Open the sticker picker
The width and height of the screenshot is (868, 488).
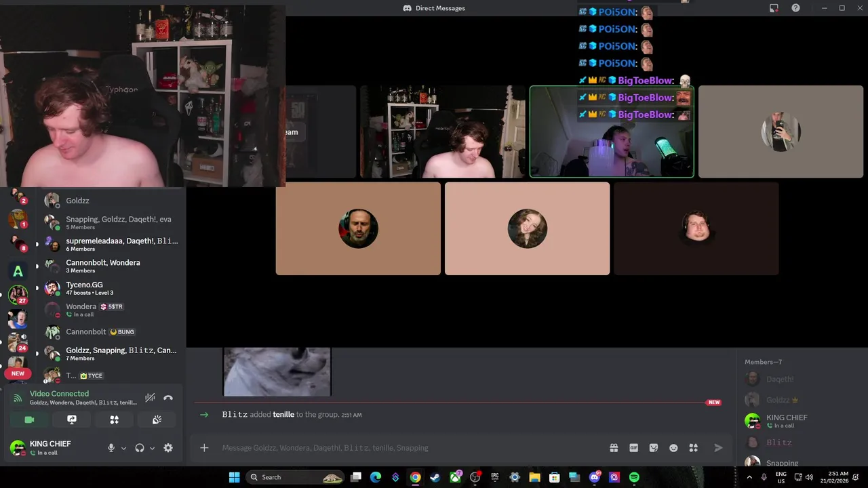654,447
